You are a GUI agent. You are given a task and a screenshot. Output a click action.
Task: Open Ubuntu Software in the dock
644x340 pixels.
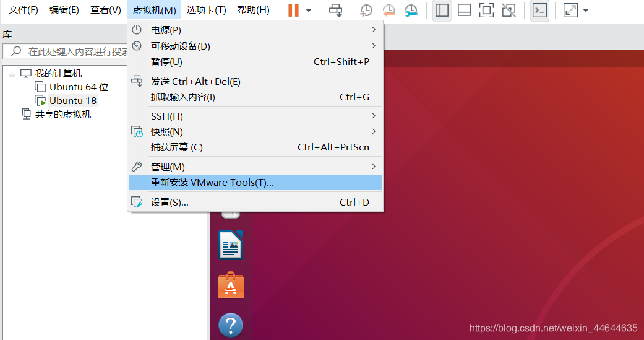tap(231, 285)
